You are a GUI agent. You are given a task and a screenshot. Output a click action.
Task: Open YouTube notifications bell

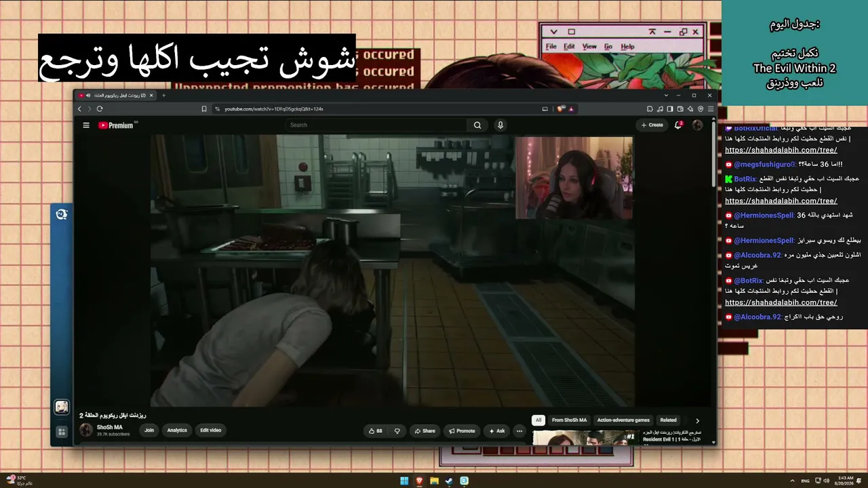678,125
